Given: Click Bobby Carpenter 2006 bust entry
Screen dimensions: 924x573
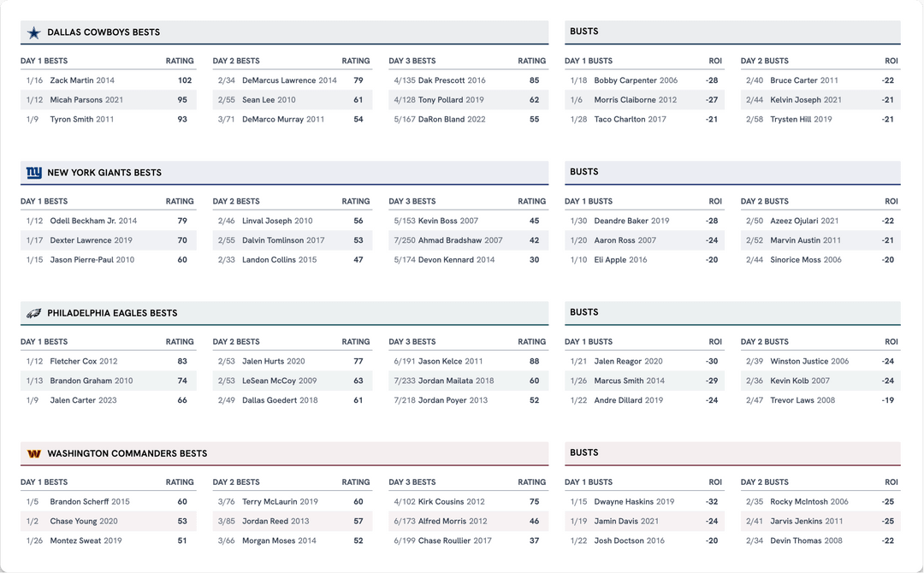Looking at the screenshot, I should click(636, 80).
